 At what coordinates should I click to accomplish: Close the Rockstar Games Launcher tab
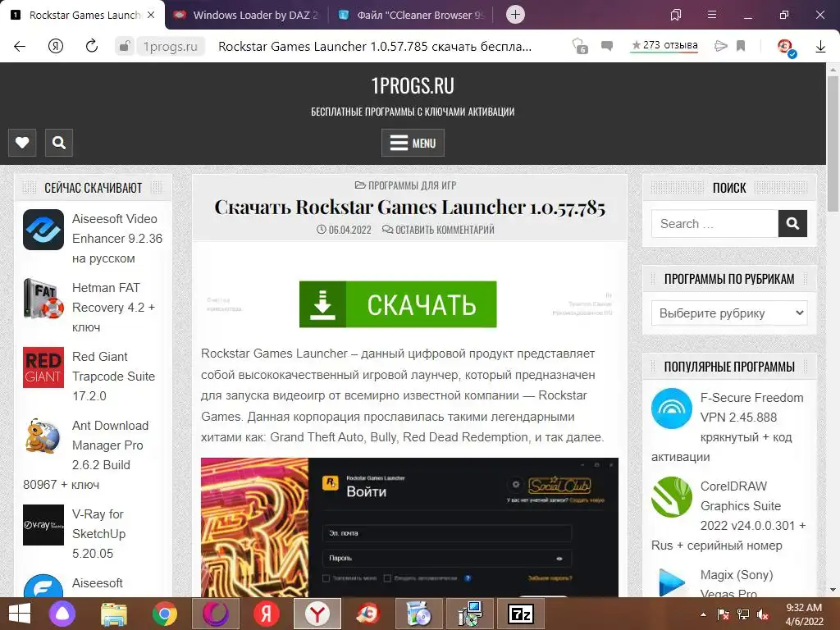(151, 15)
